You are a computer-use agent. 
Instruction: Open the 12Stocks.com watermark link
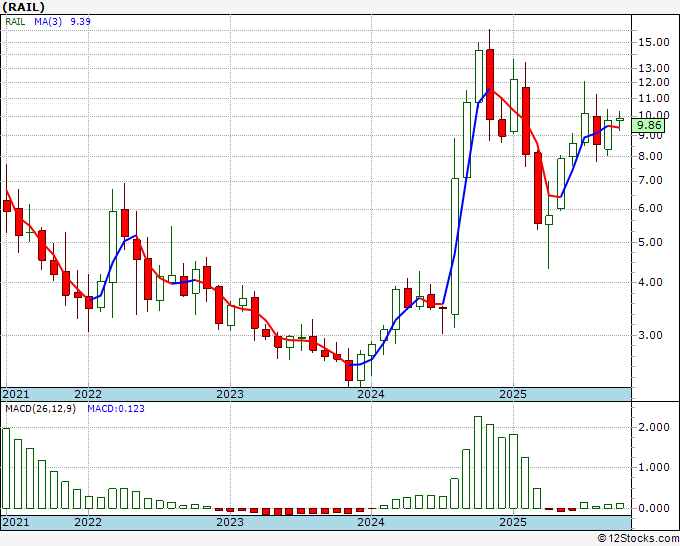tap(636, 538)
